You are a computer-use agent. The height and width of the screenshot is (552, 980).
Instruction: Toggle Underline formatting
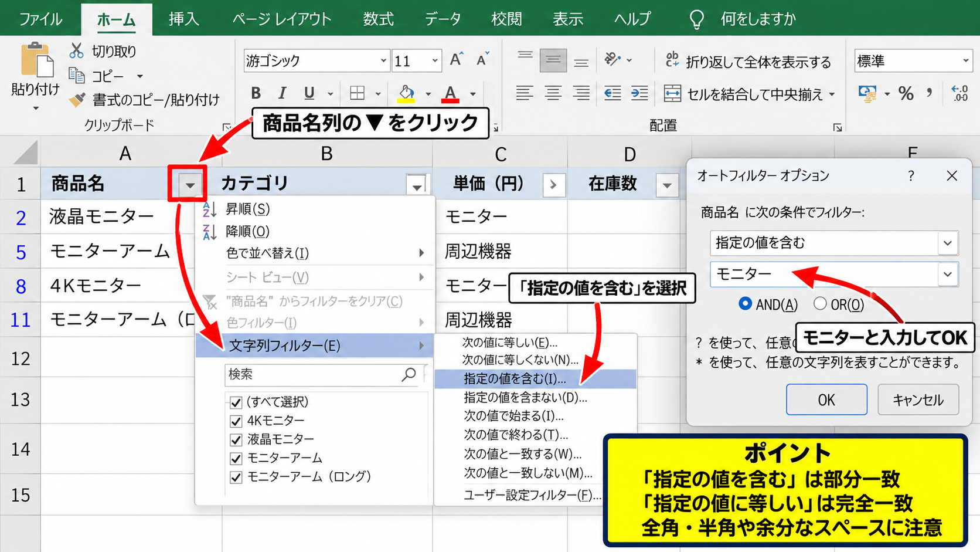click(309, 93)
